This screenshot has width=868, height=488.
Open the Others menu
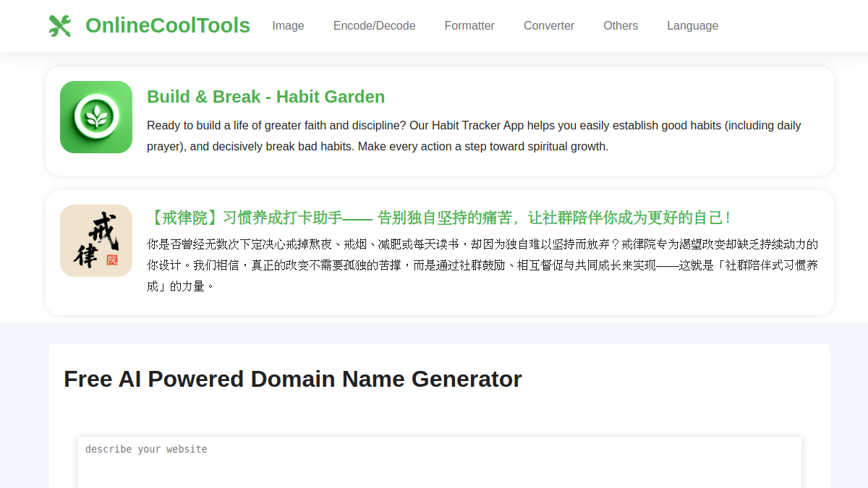point(621,26)
